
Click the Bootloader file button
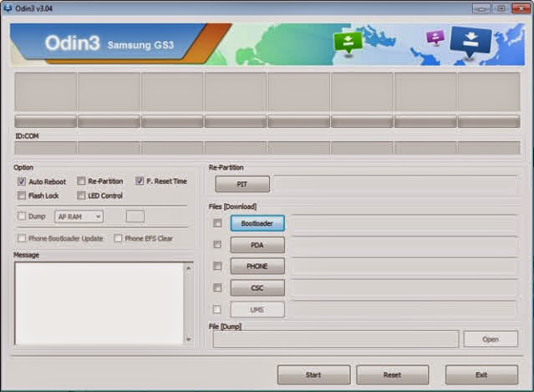[257, 223]
